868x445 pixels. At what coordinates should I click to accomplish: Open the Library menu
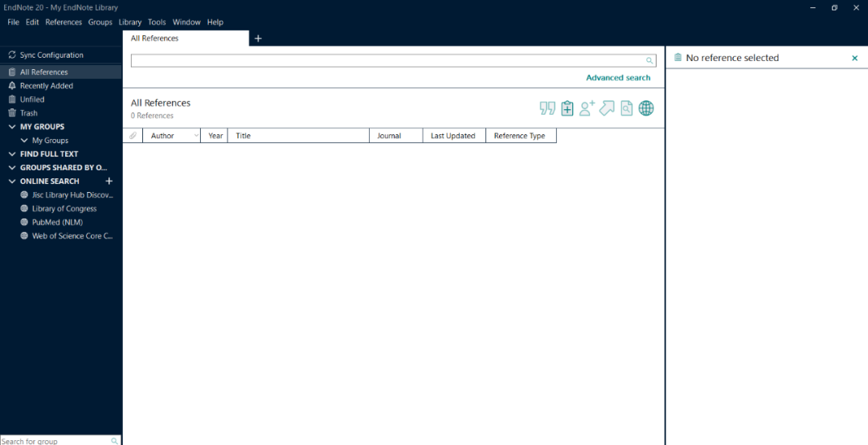click(x=130, y=22)
